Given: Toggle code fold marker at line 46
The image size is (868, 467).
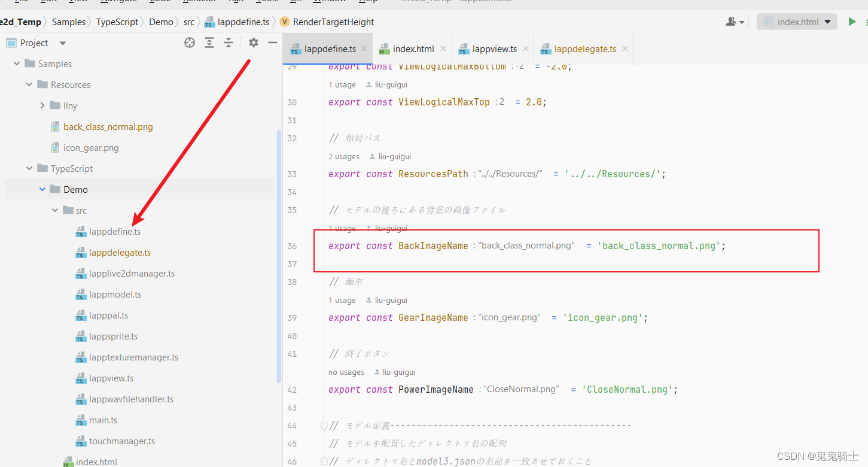Looking at the screenshot, I should coord(324,462).
